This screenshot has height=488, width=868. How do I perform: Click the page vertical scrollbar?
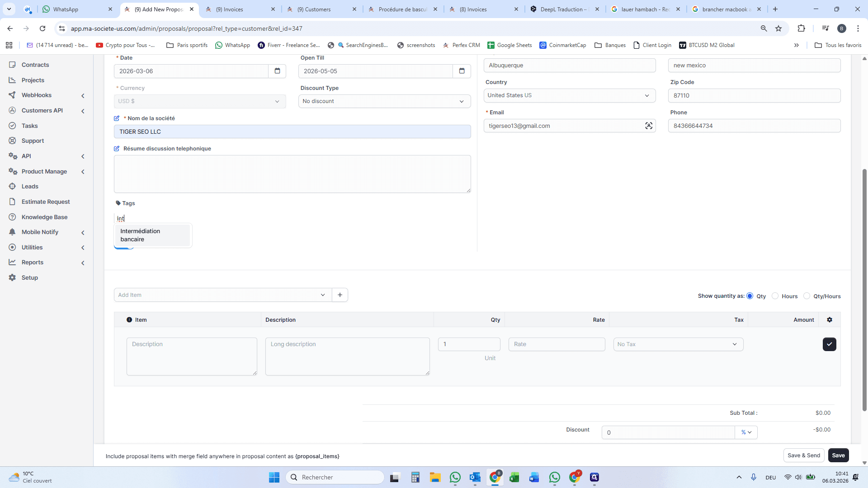pos(864,289)
